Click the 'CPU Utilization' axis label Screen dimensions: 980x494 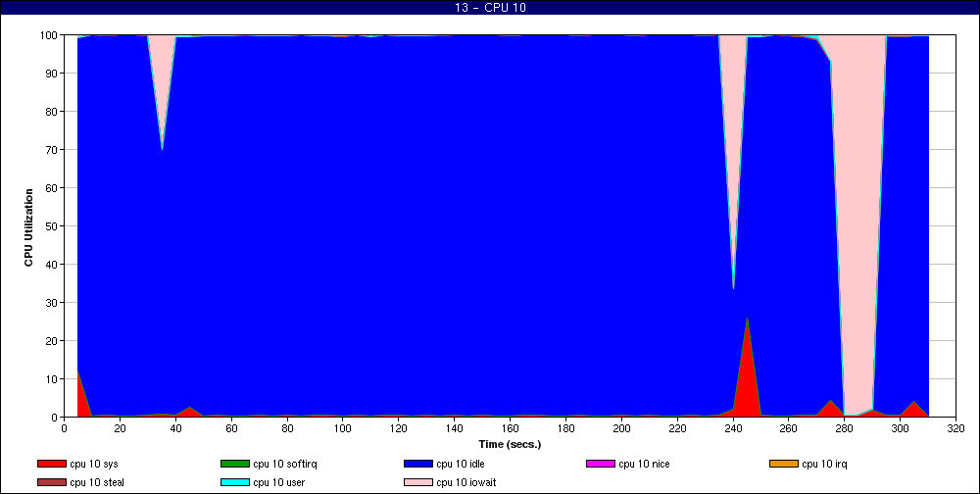(x=28, y=227)
